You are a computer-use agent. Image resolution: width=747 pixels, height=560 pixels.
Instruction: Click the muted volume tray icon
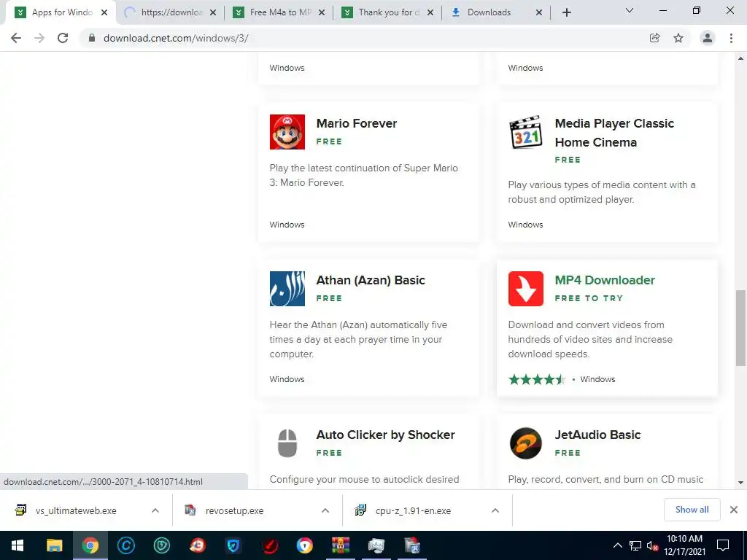(652, 545)
